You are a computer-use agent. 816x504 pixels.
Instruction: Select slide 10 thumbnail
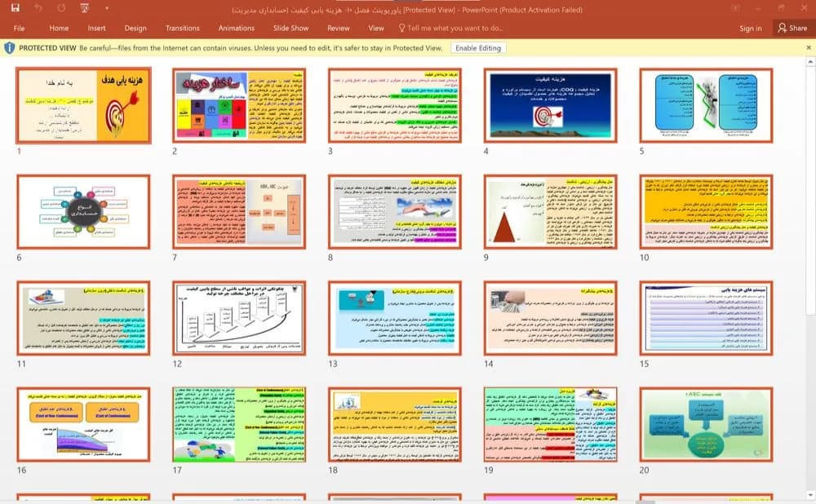706,212
